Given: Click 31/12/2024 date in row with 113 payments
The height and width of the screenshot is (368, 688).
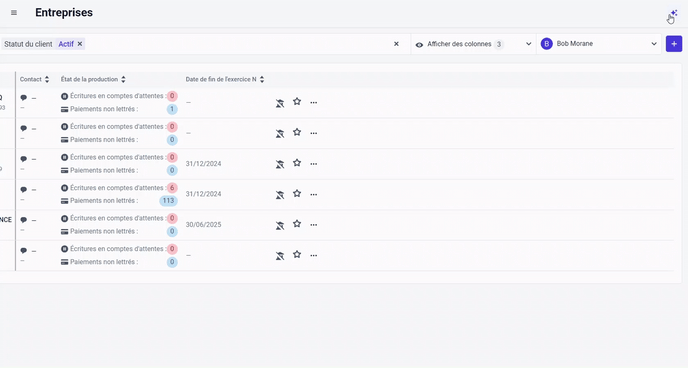Looking at the screenshot, I should click(x=204, y=194).
